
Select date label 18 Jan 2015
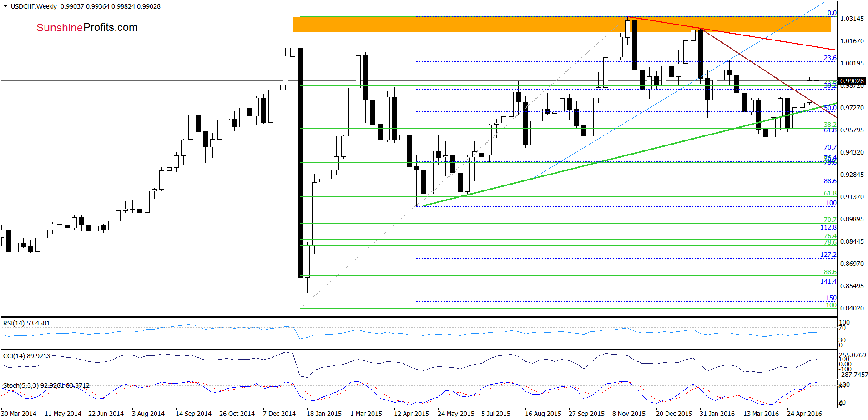tap(324, 414)
